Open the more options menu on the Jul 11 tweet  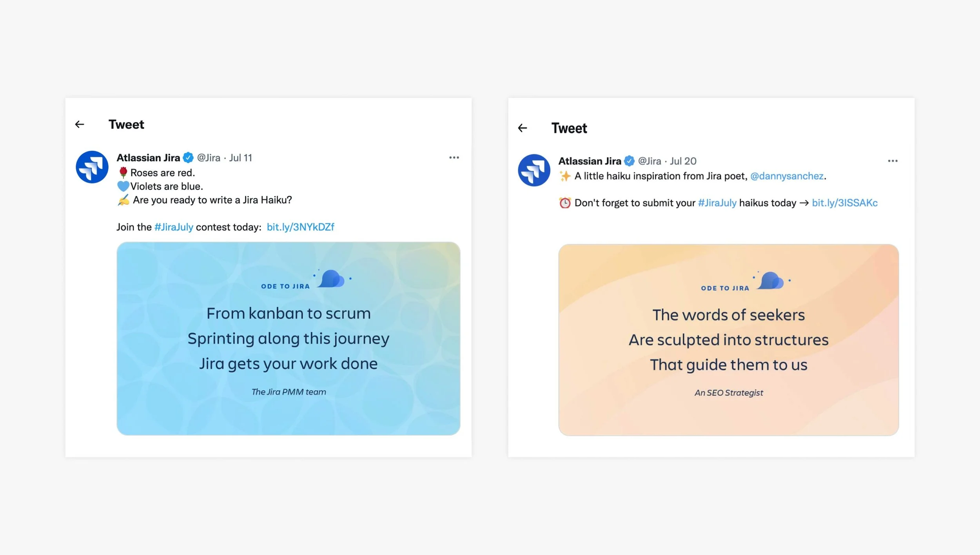pyautogui.click(x=454, y=157)
